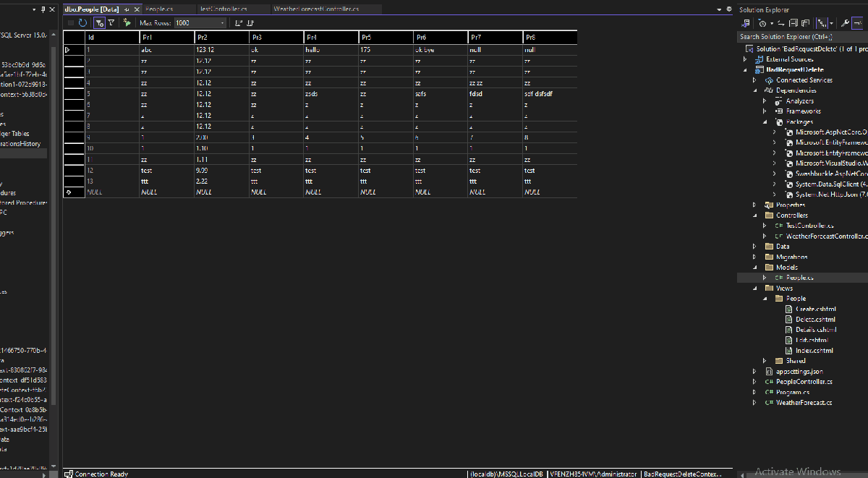Screen dimensions: 868x478
Task: Click the Packages node icon
Action: [x=779, y=122]
